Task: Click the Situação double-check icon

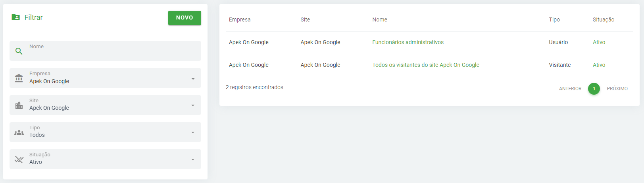Action: pyautogui.click(x=19, y=159)
